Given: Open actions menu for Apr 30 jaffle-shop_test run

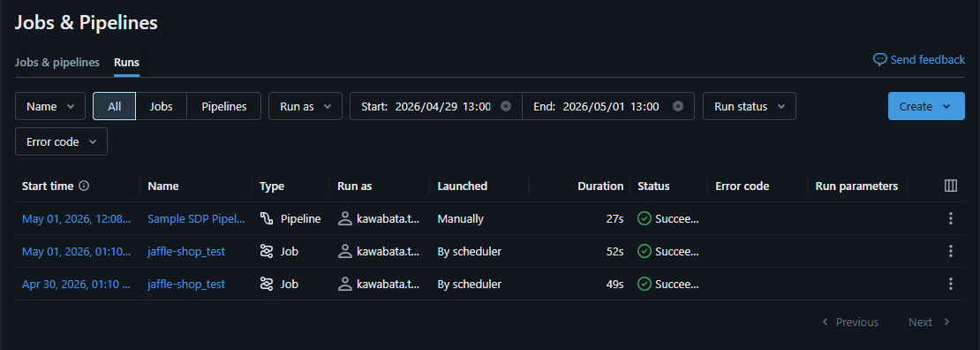Looking at the screenshot, I should 951,284.
